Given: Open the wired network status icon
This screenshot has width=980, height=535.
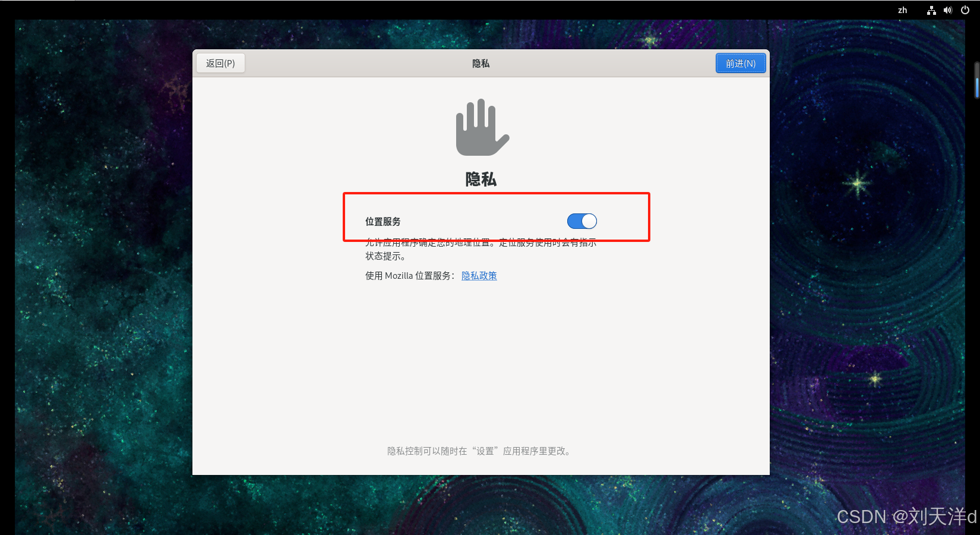Looking at the screenshot, I should point(931,10).
